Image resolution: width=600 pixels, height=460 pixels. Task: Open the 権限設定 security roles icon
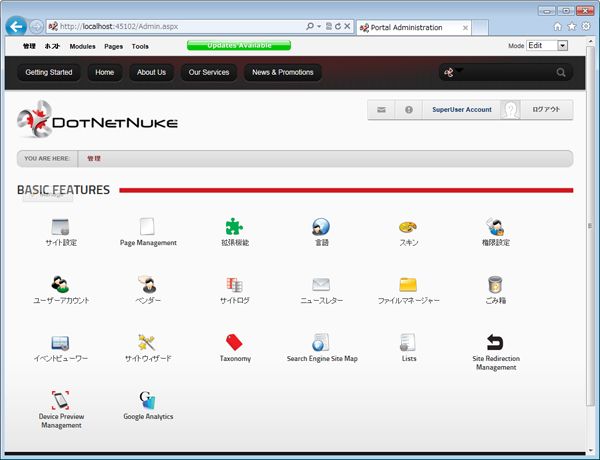(x=495, y=227)
